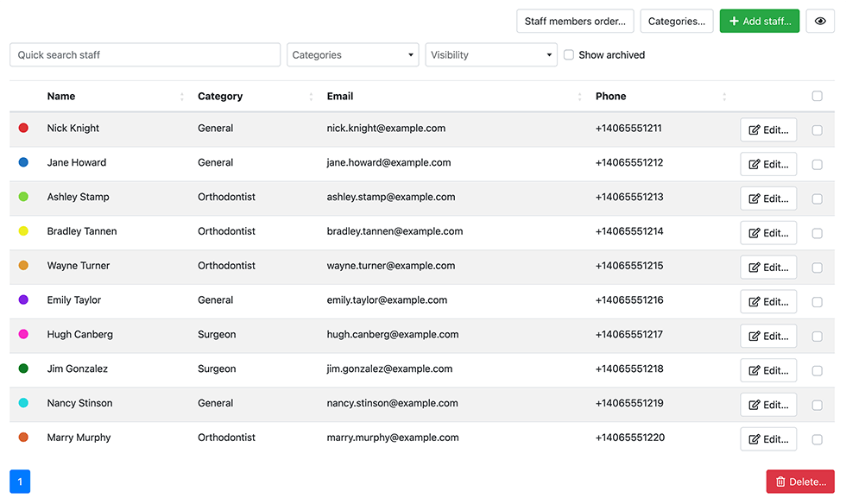Enable the Show archived checkbox
846x504 pixels.
(568, 54)
